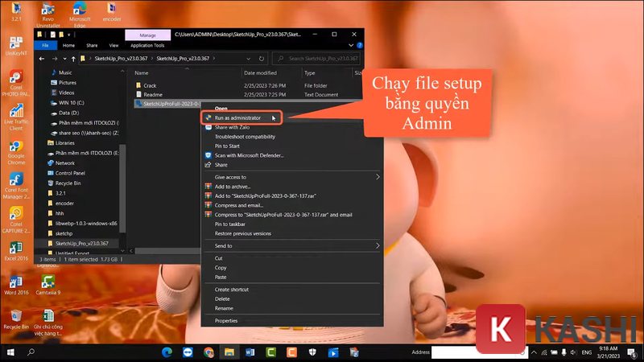Open the address bar history dropdown
This screenshot has height=362, width=644.
coord(249,59)
